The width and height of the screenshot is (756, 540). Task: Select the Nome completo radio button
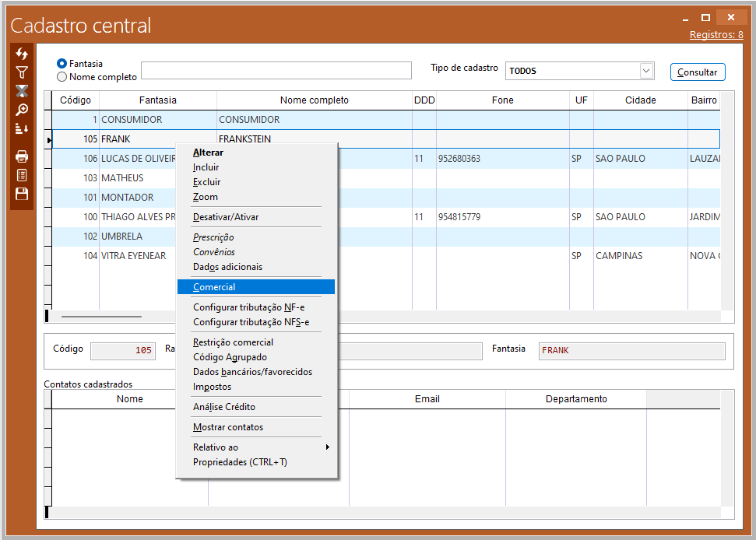click(62, 77)
